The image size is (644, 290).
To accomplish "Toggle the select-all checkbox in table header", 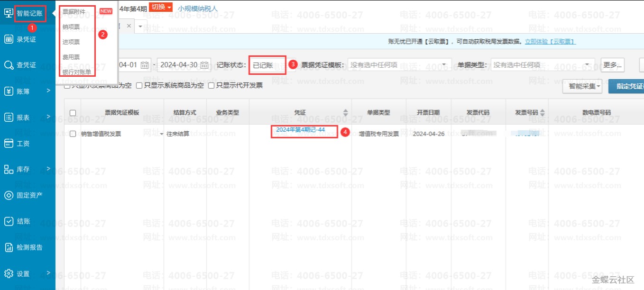I will [73, 113].
